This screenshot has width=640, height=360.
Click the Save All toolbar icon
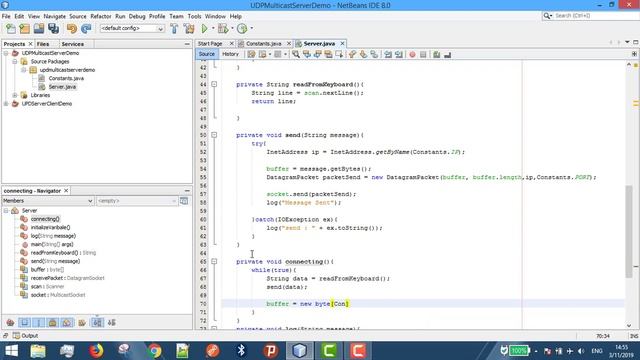[53, 28]
